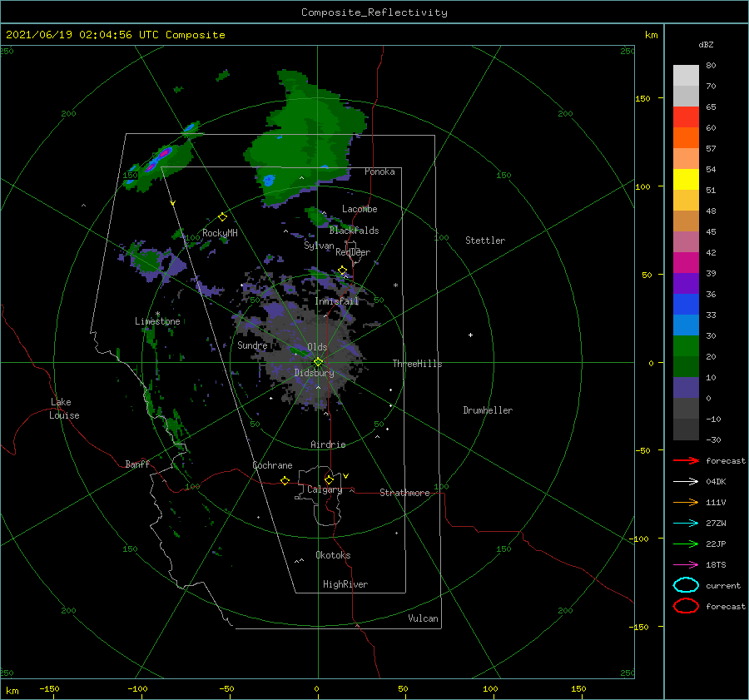
Task: Click the 45 dBZ pink swatch
Action: pyautogui.click(x=686, y=241)
